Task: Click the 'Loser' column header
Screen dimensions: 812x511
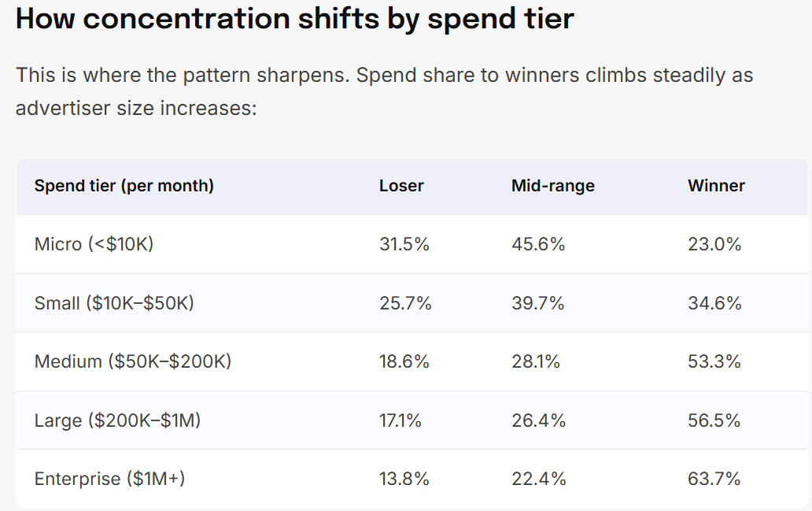Action: pos(401,186)
